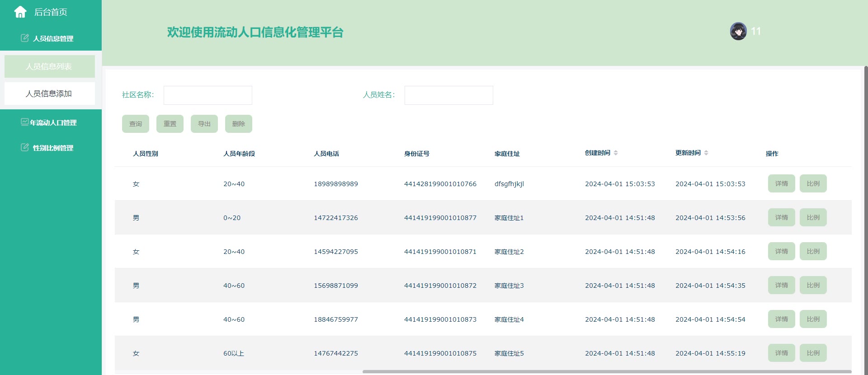Viewport: 868px width, 375px height.
Task: Click ID number 441419199001010875
Action: 440,353
